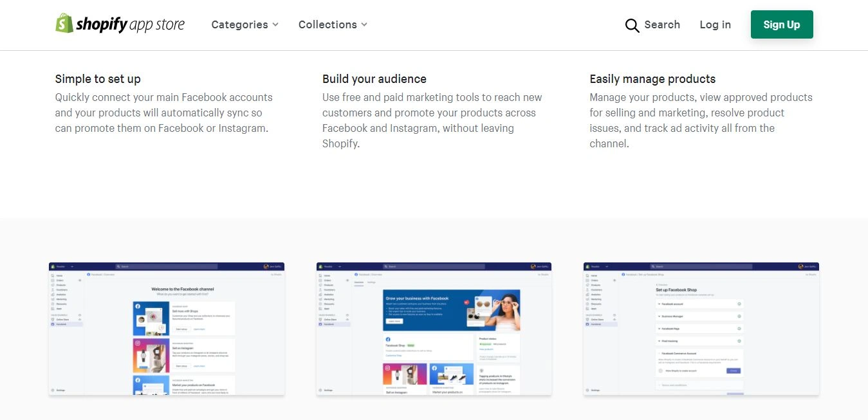Click the 'Easily manage products' heading

click(x=652, y=79)
